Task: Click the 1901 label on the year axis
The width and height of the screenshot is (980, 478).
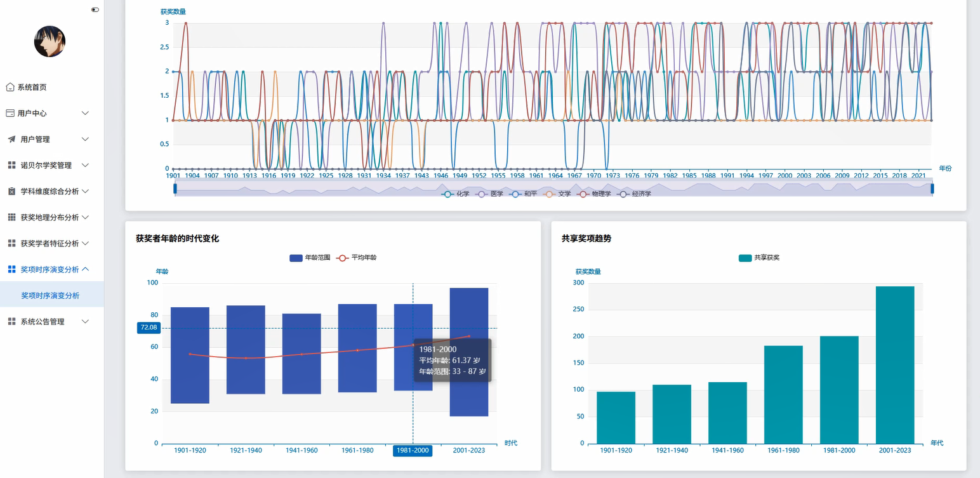Action: [173, 175]
